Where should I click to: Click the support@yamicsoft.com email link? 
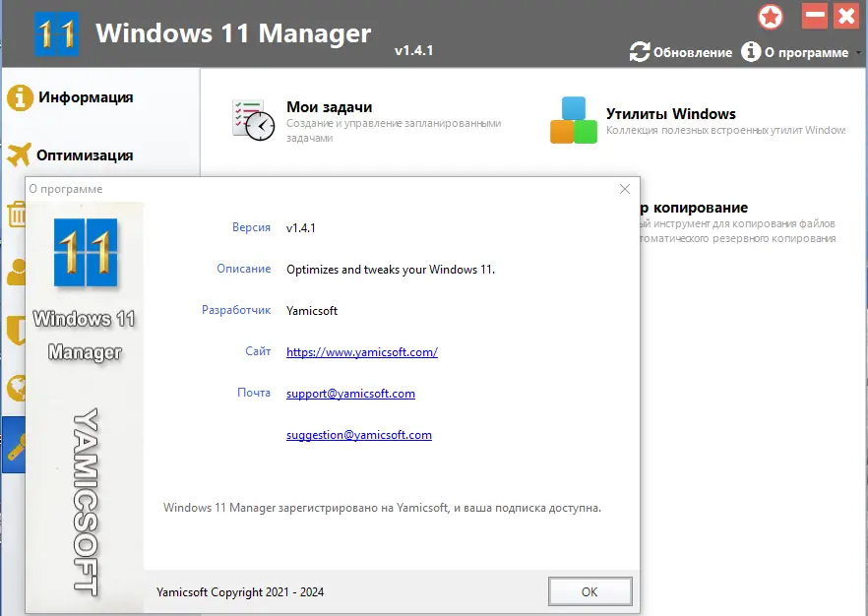[x=350, y=394]
